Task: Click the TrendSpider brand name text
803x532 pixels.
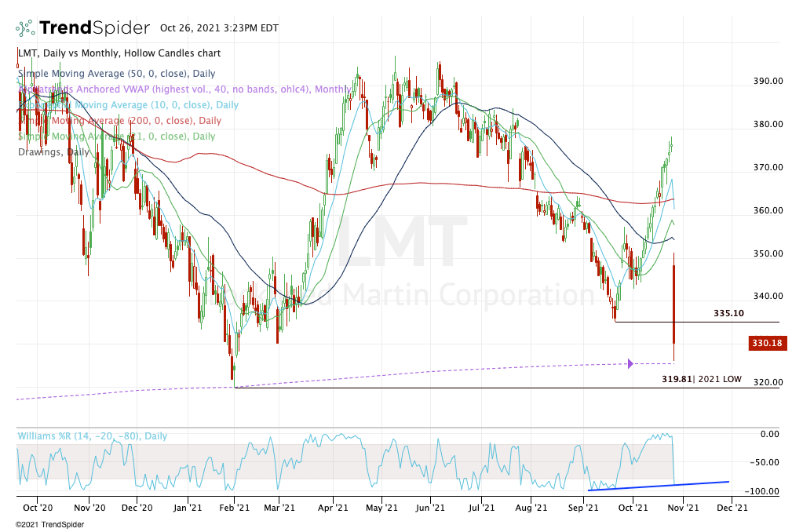Action: [95, 27]
